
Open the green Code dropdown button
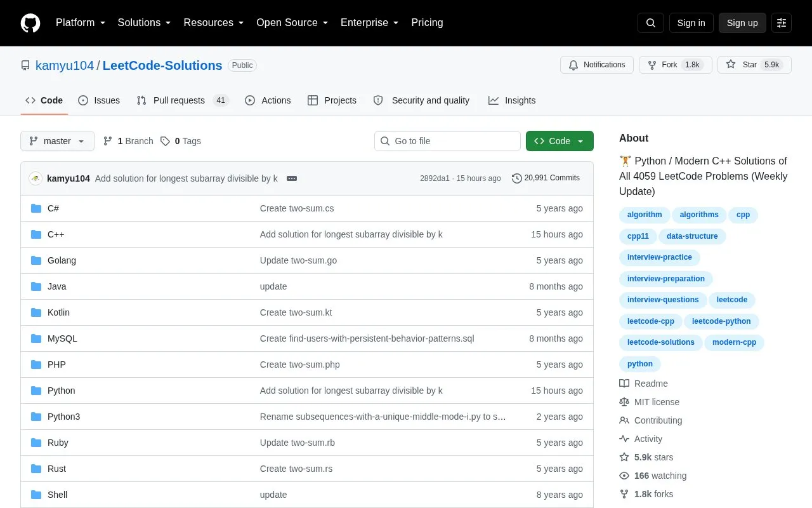click(x=560, y=141)
